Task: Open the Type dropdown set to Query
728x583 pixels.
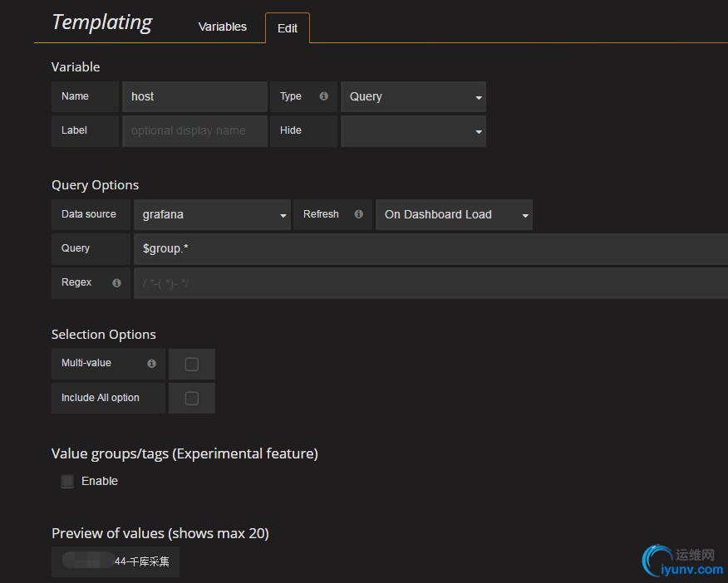Action: click(413, 96)
